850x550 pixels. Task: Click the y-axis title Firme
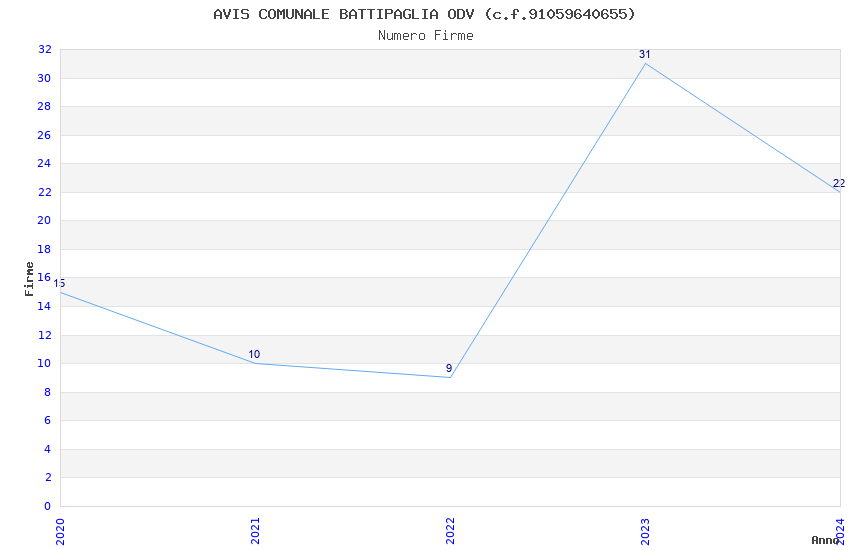click(x=29, y=279)
